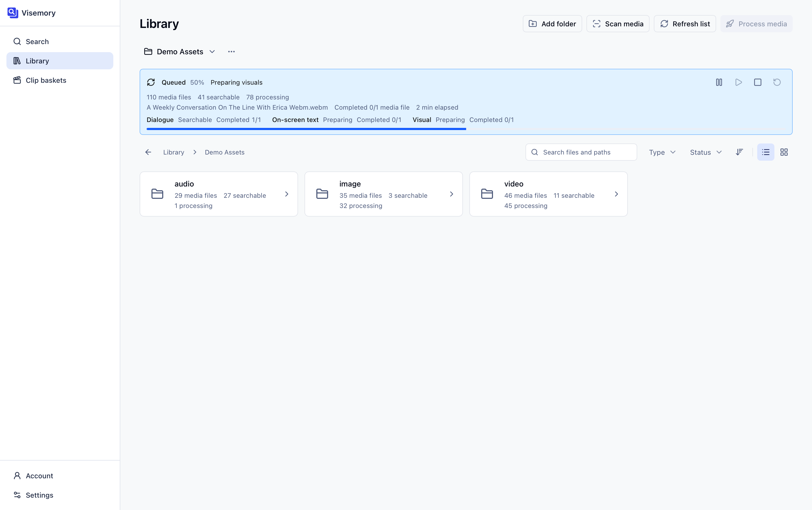The width and height of the screenshot is (812, 510).
Task: Stop processing with the square icon
Action: (757, 82)
